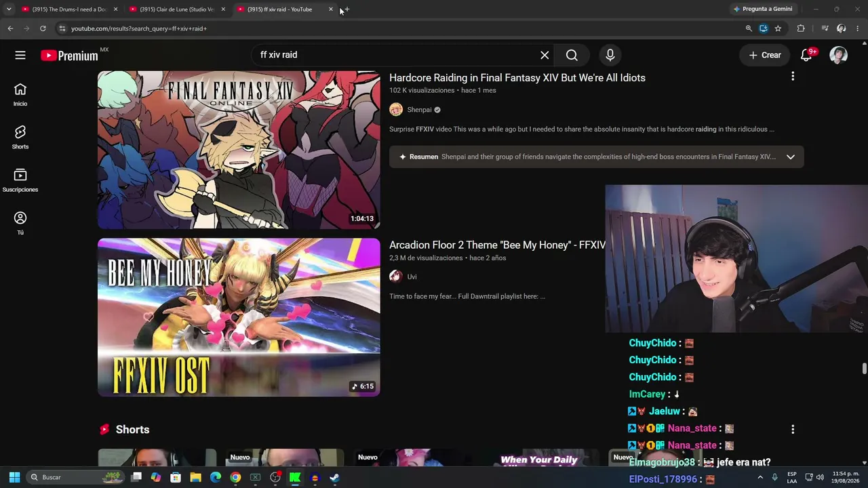Click Pregunta a Gemini button
The height and width of the screenshot is (488, 868).
pos(762,9)
